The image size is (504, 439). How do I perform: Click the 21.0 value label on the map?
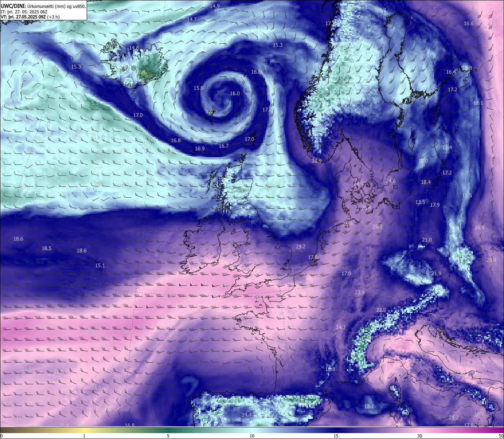[x=427, y=240]
